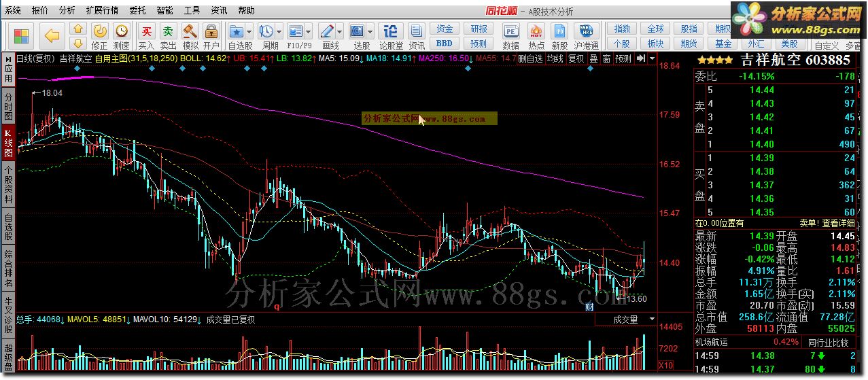Toggle 均线 moving averages display

click(x=555, y=58)
